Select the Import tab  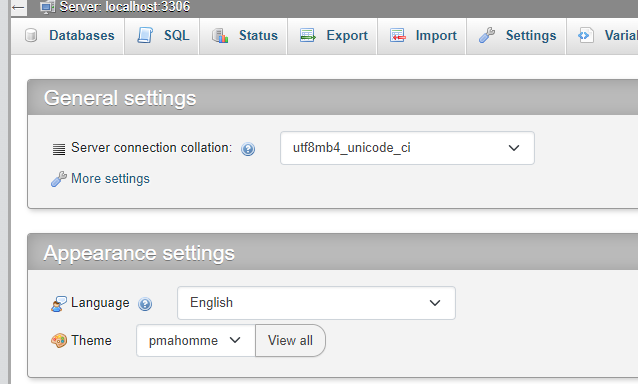point(422,36)
